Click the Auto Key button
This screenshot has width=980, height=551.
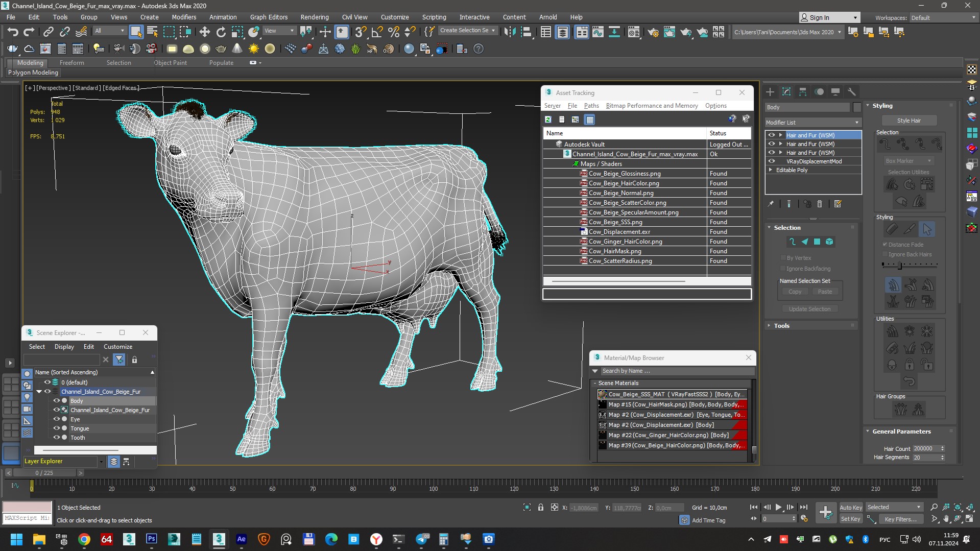(x=851, y=507)
